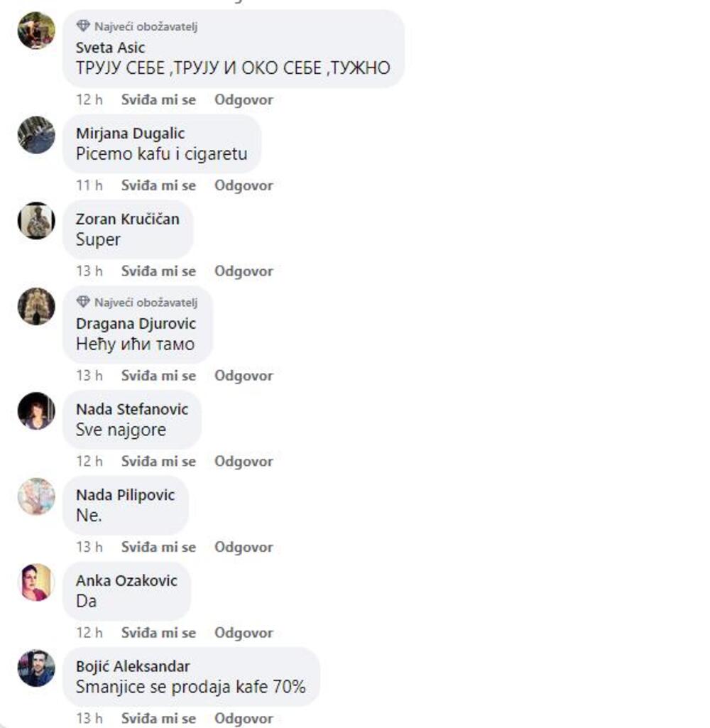Open Zoran Kručičan's profile avatar
Screen dimensions: 710x728
(x=36, y=221)
